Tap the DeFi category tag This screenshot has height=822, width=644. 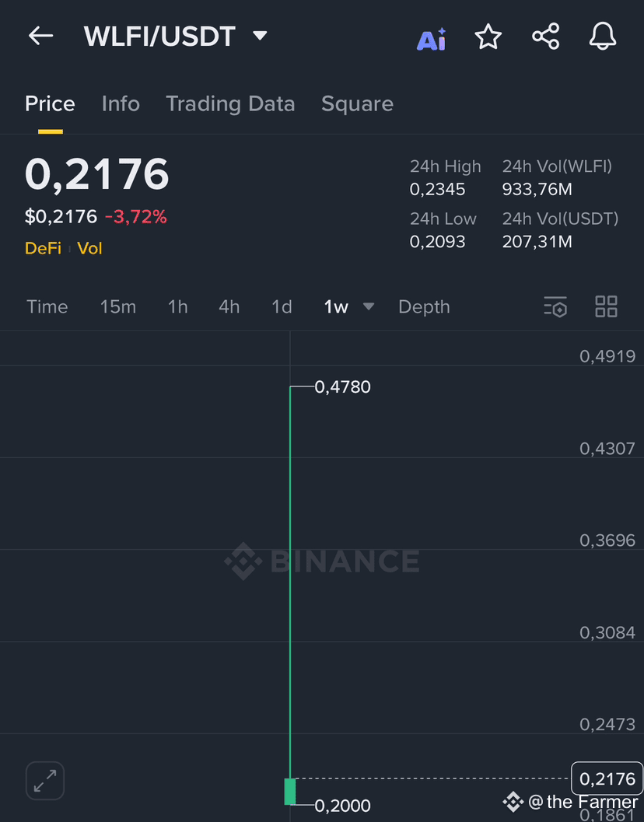(x=43, y=248)
